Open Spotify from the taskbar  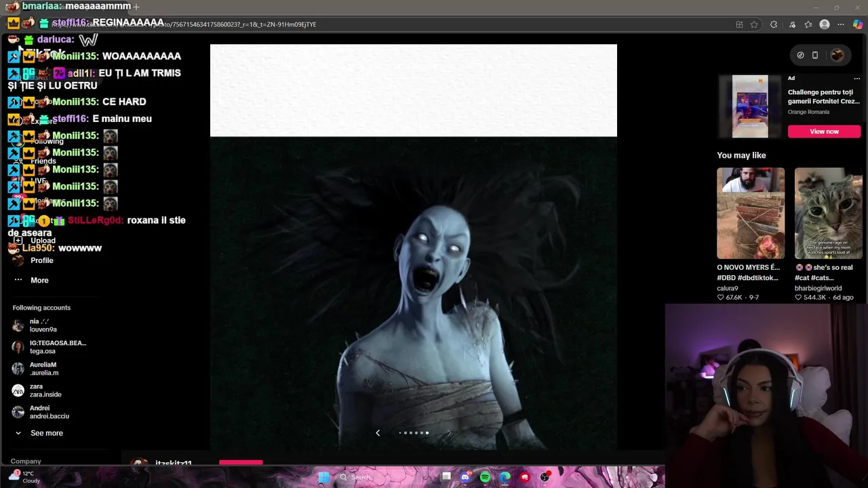tap(485, 477)
